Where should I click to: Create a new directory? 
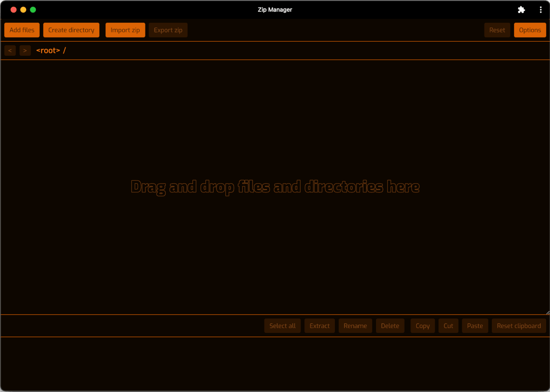coord(71,30)
